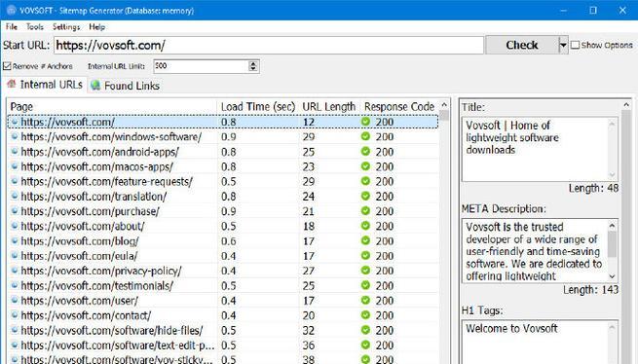The image size is (638, 364).
Task: Sort by the Load Time (sec) column header
Action: point(258,107)
